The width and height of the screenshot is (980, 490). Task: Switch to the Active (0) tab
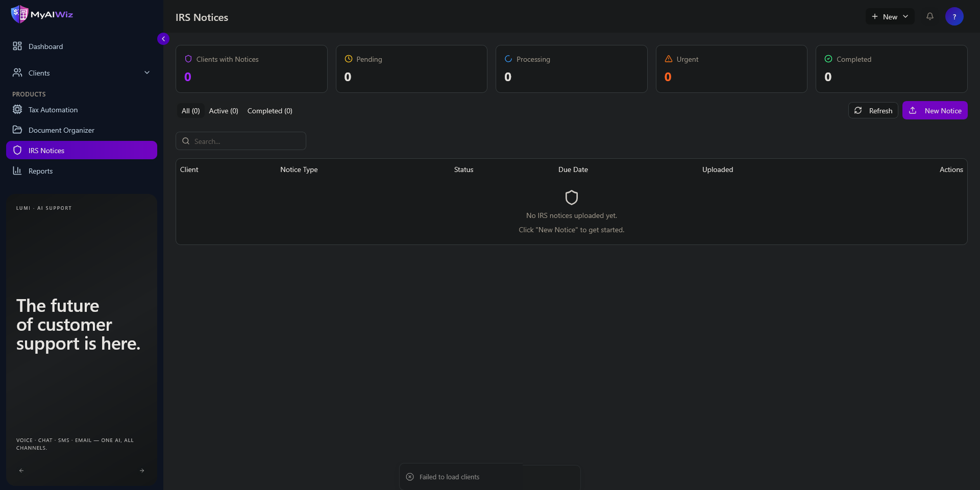[224, 111]
